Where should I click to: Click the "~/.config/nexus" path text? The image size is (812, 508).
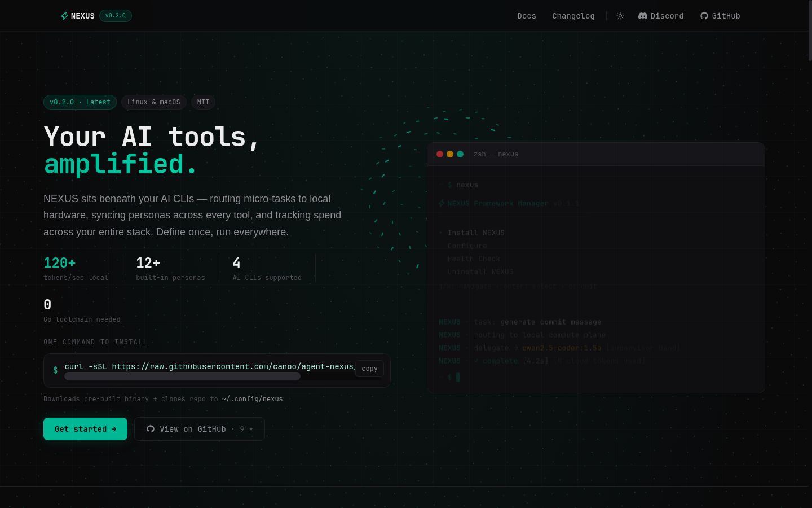click(x=252, y=399)
